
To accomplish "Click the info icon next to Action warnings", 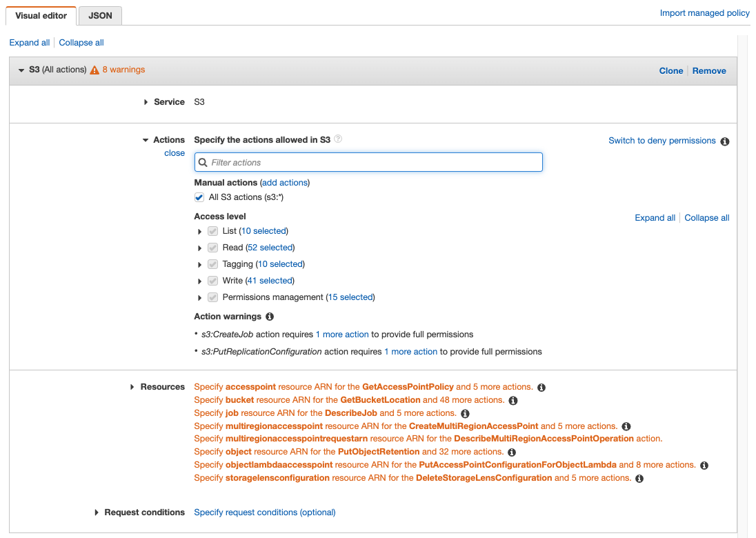I will [269, 317].
